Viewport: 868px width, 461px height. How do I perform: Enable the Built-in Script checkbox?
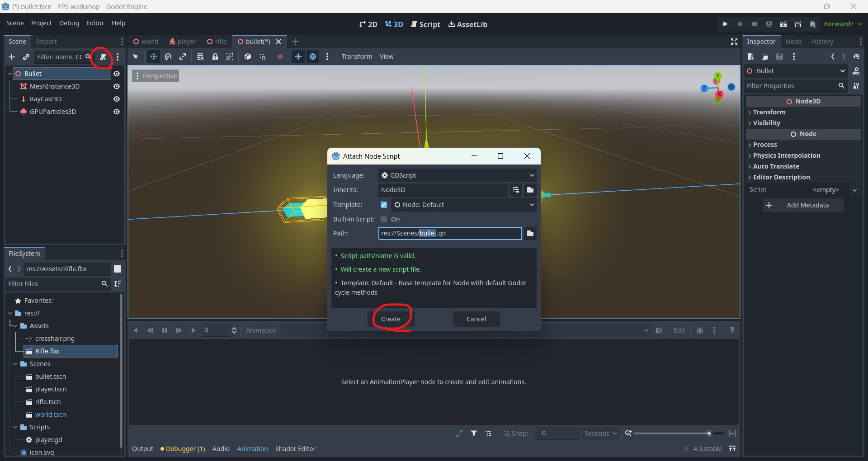384,219
